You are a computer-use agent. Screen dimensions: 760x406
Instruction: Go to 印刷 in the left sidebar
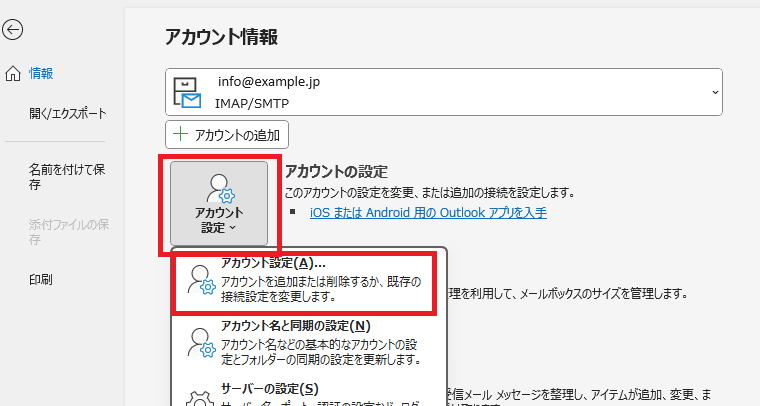click(41, 279)
